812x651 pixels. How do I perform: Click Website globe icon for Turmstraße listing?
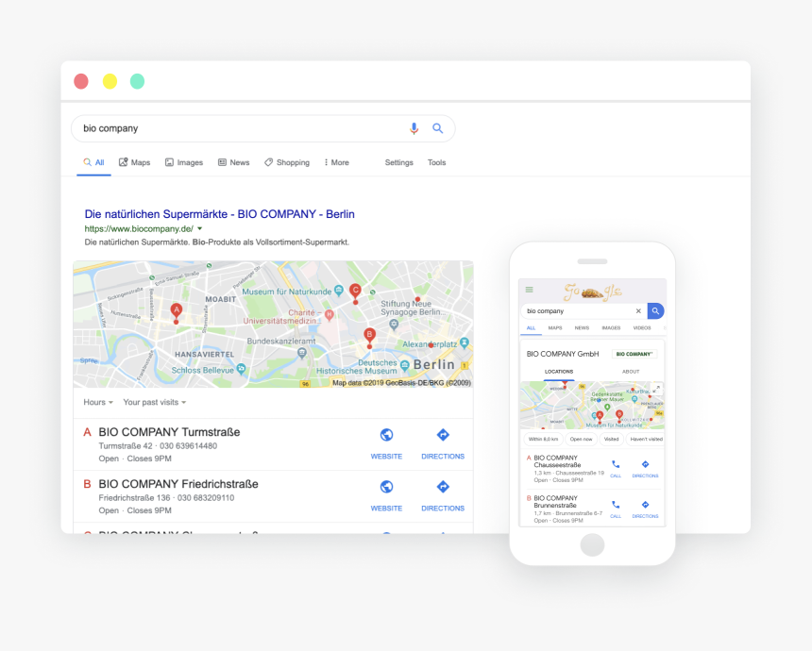click(386, 435)
